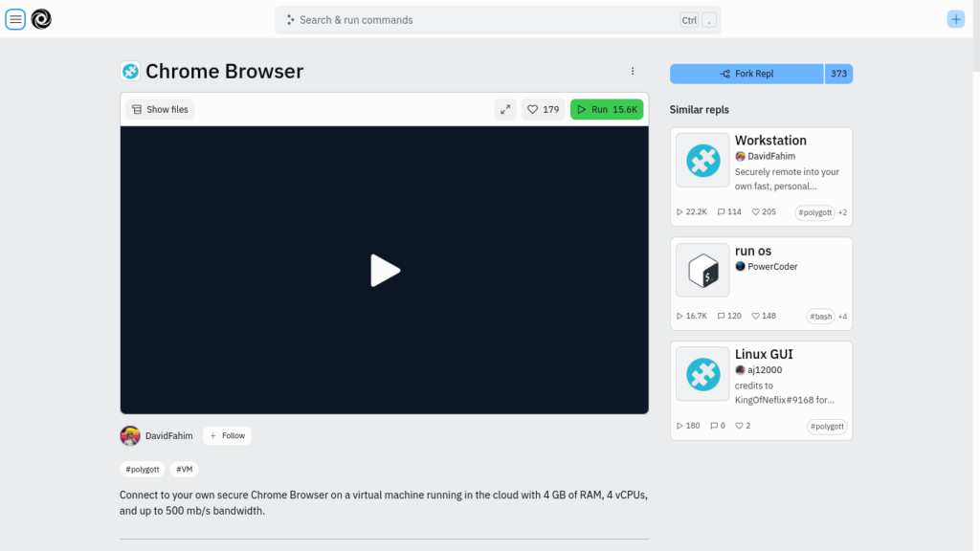The height and width of the screenshot is (551, 980).
Task: Focus the Search & run commands field
Action: [x=479, y=20]
